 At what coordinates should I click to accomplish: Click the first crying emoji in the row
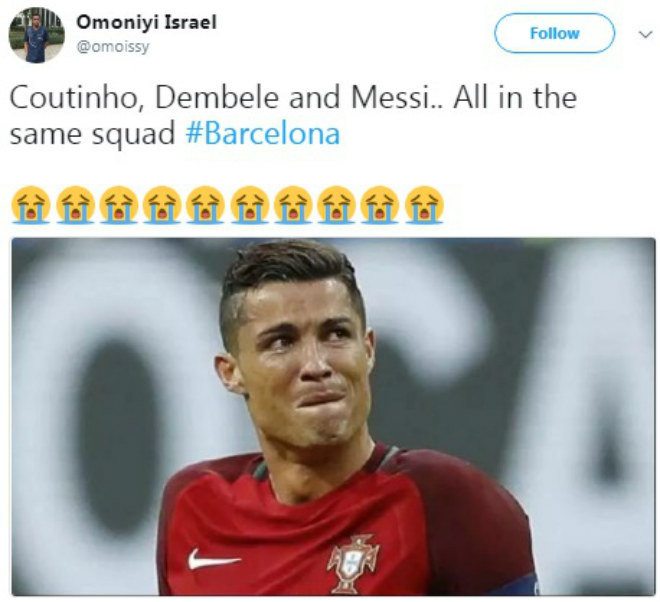pyautogui.click(x=30, y=205)
